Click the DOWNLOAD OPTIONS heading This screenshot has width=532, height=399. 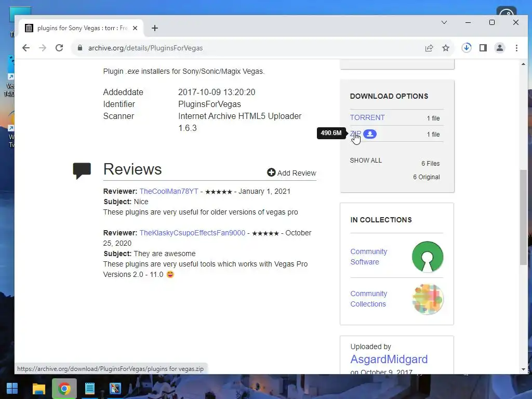(389, 96)
